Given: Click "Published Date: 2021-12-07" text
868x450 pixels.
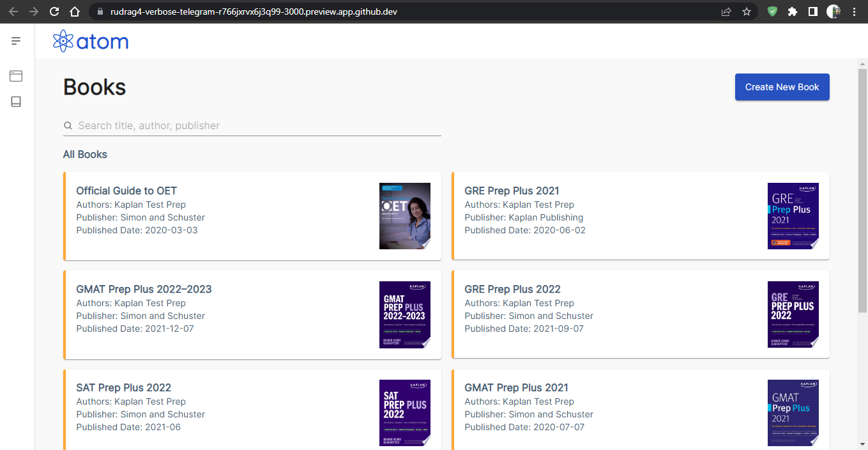Looking at the screenshot, I should pyautogui.click(x=135, y=329).
